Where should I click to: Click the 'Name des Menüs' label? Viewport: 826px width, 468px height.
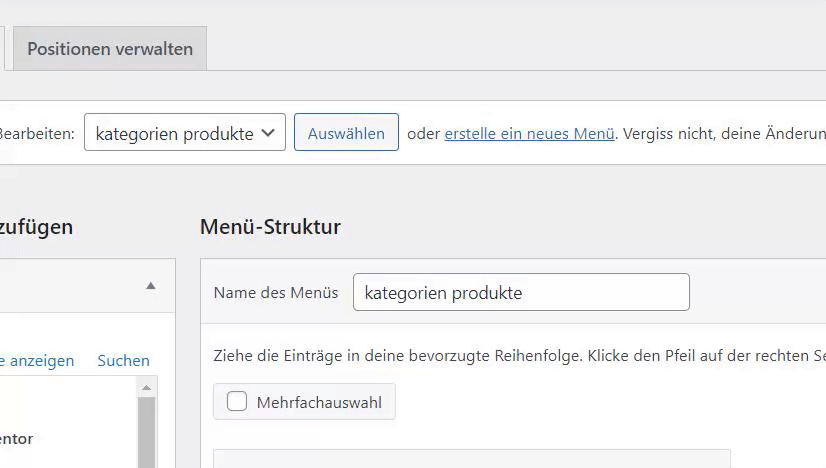(x=276, y=293)
